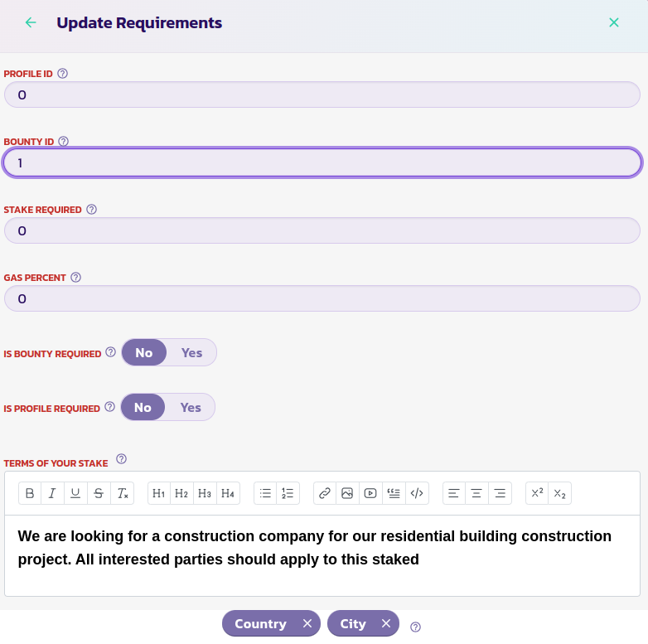
Task: Remove the City filter tag
Action: (386, 623)
